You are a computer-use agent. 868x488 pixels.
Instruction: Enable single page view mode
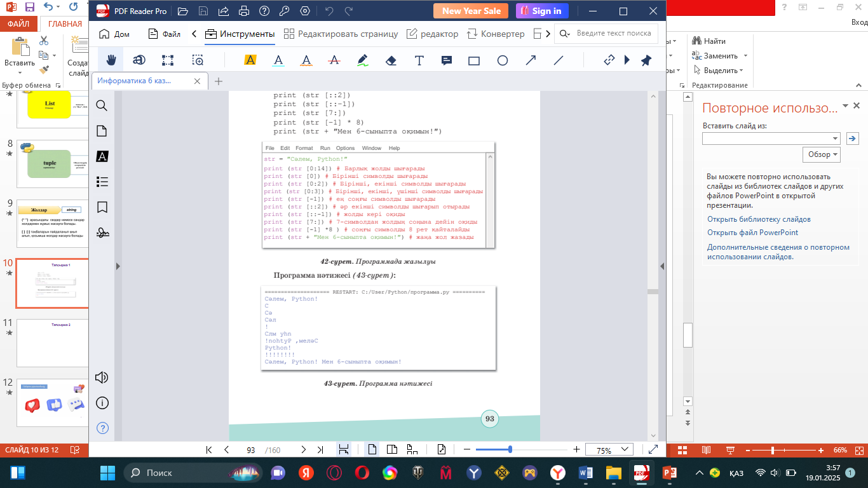pos(372,449)
